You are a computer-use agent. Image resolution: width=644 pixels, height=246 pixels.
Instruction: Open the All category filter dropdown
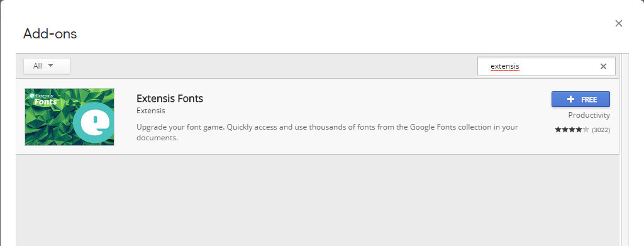point(47,66)
